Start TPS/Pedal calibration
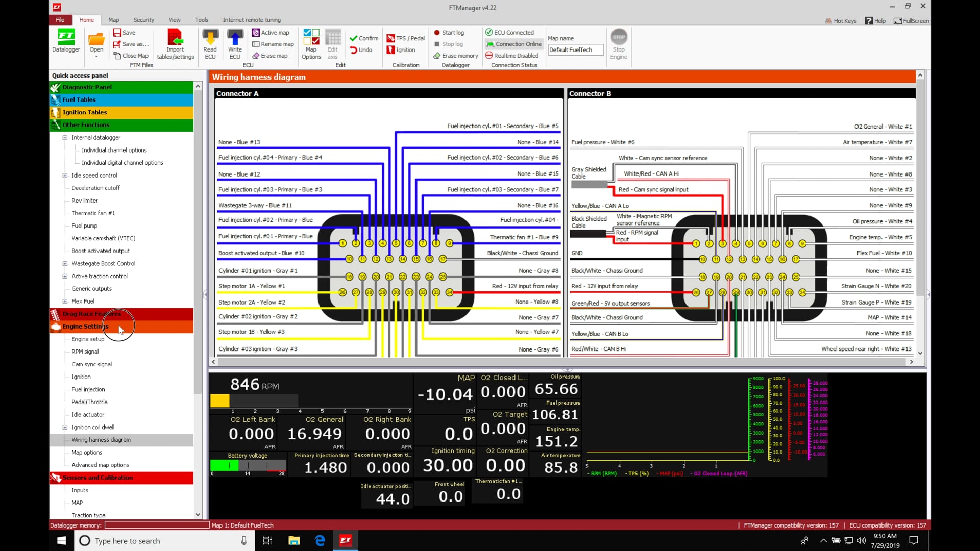980x551 pixels. point(405,38)
